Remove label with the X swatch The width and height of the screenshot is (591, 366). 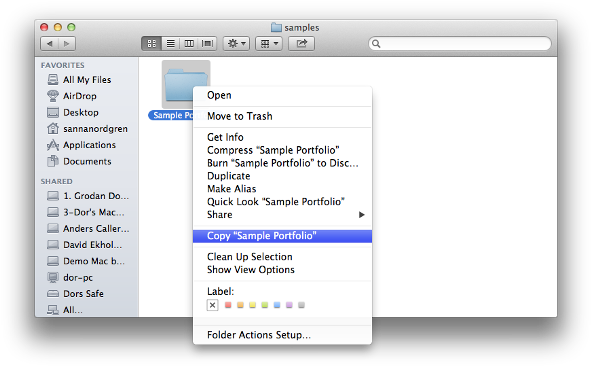click(213, 305)
